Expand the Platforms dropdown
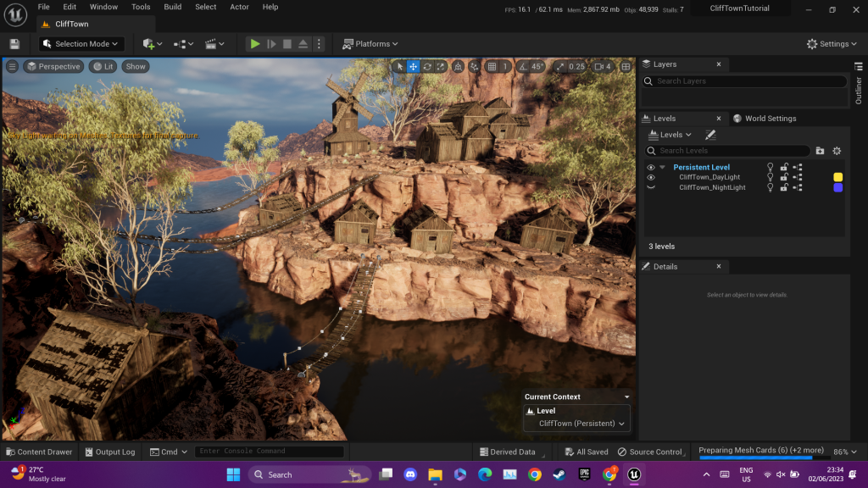This screenshot has width=868, height=488. [x=370, y=44]
